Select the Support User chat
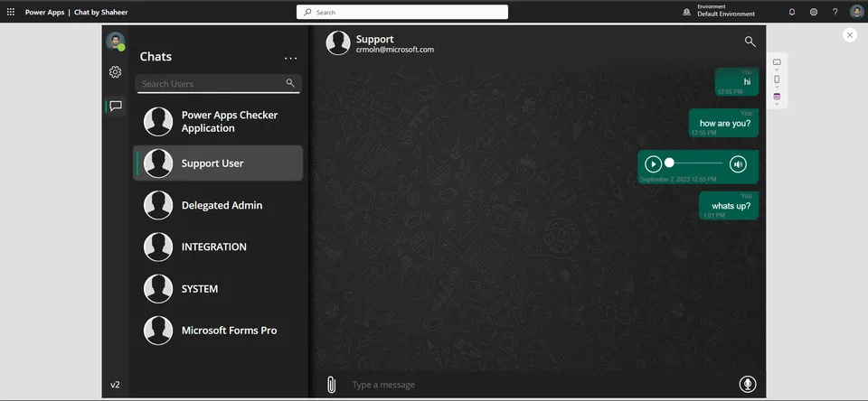868x401 pixels. click(218, 163)
